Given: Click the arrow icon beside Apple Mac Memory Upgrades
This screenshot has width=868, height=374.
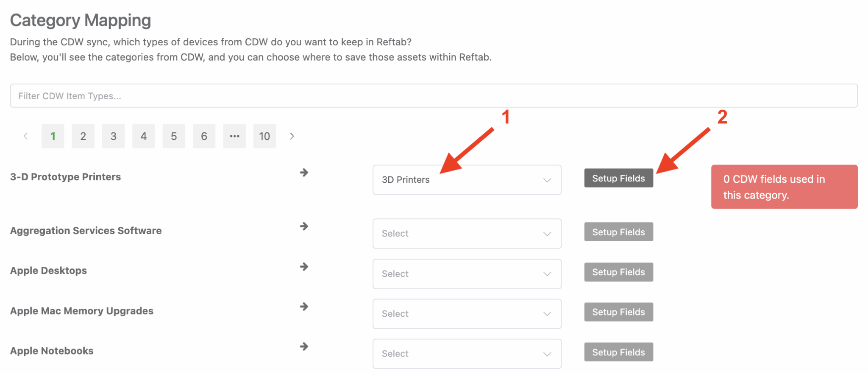Looking at the screenshot, I should (x=304, y=307).
